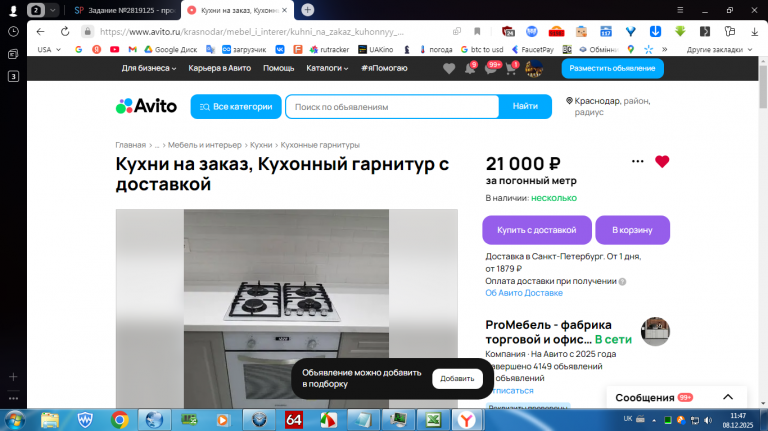Viewport: 768px width, 431px height.
Task: Close the Кухни на заказ tab
Action: pos(285,10)
